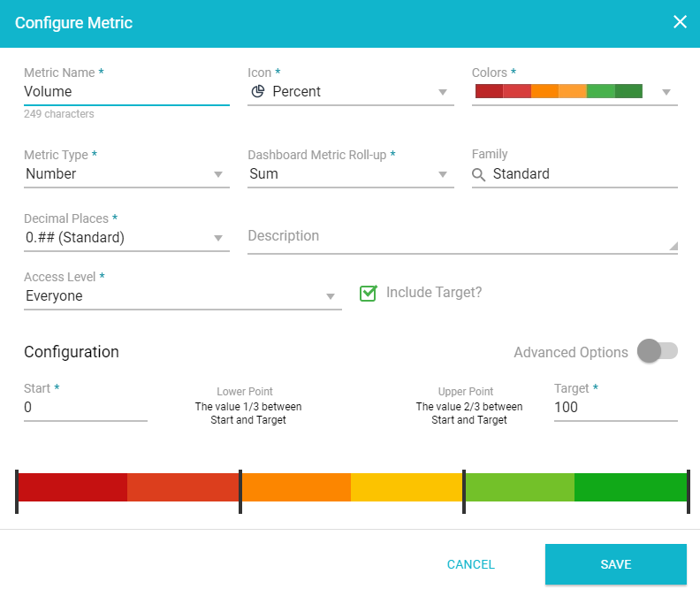Click the pie chart Percent icon
This screenshot has height=597, width=700.
(x=258, y=91)
